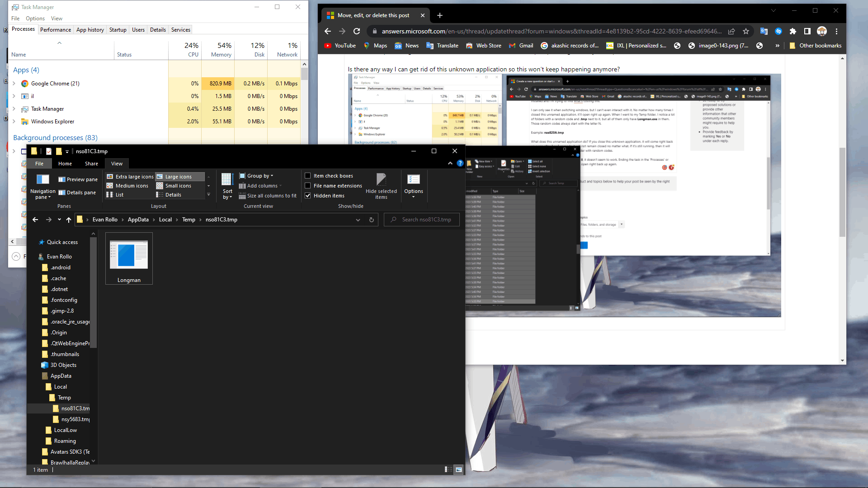Open the Services tab in Task Manager
Image resolution: width=868 pixels, height=488 pixels.
pos(181,30)
